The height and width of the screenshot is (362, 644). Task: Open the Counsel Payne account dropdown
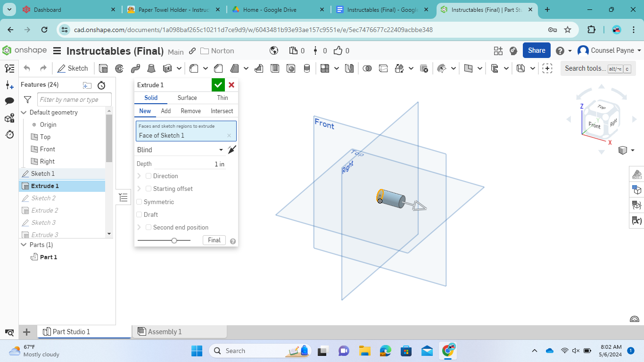(610, 50)
